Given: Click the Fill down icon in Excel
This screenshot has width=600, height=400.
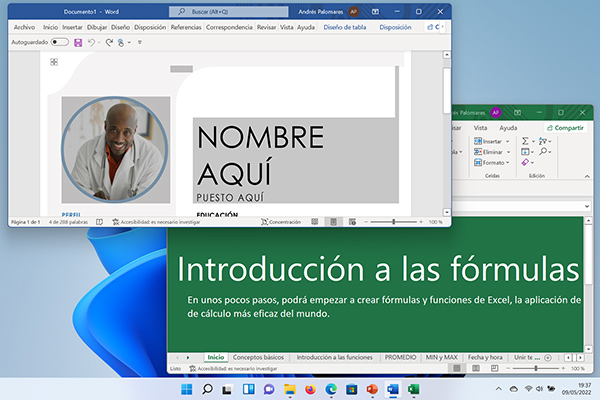Looking at the screenshot, I should coord(525,152).
